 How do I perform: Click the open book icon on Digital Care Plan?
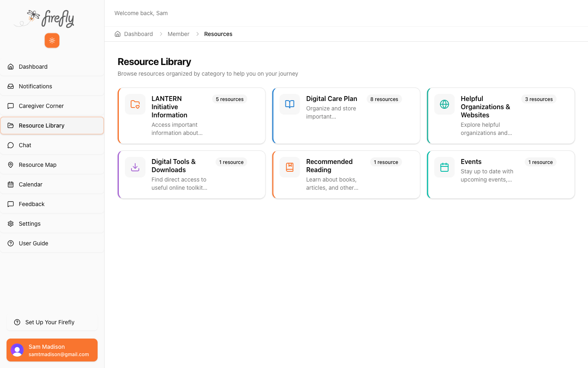click(x=289, y=104)
